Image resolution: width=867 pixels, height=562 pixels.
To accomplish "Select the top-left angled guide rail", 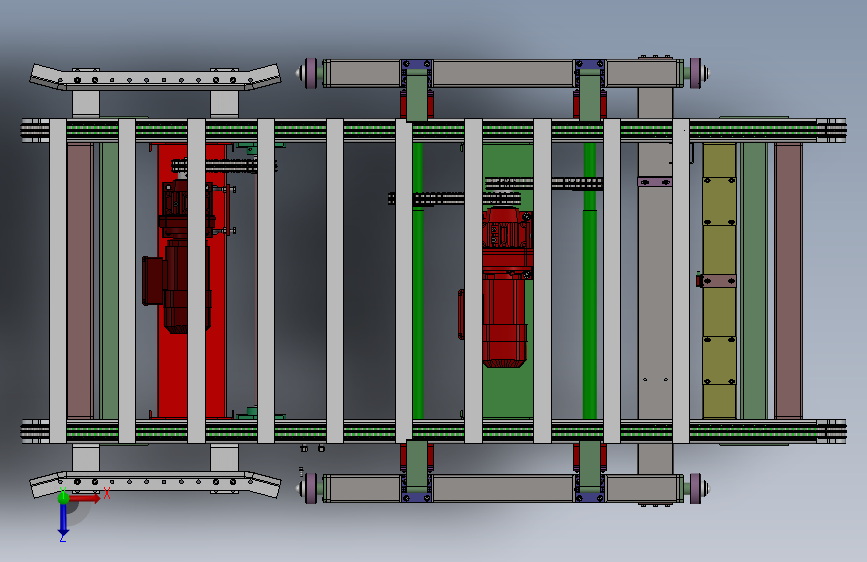I will tap(155, 77).
